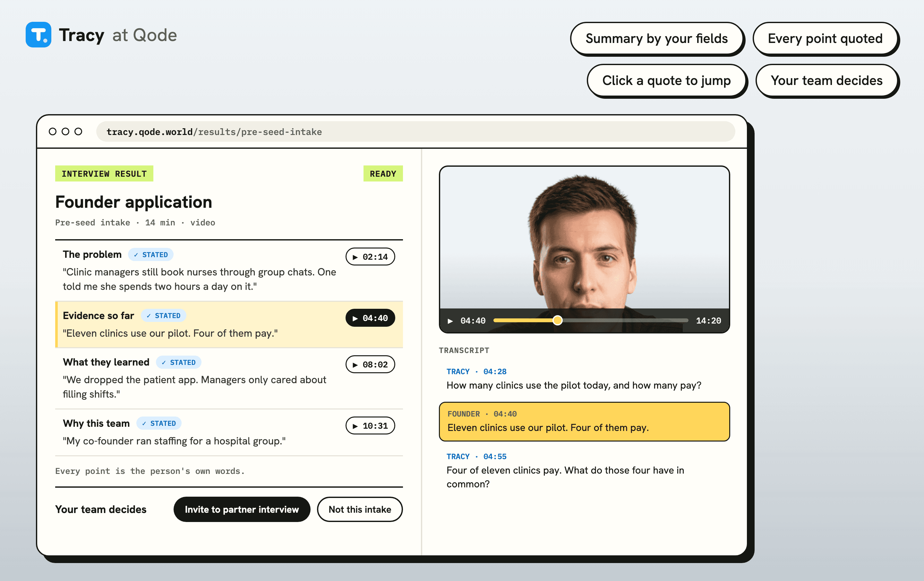
Task: Choose Not this intake
Action: point(360,509)
